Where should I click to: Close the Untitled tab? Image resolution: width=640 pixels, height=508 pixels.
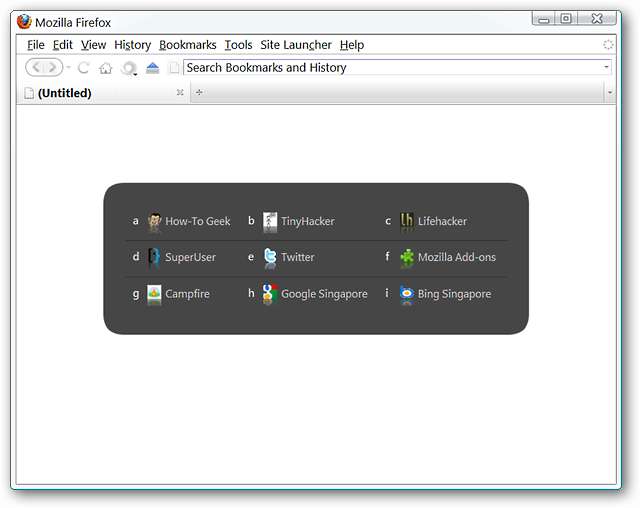pos(180,92)
